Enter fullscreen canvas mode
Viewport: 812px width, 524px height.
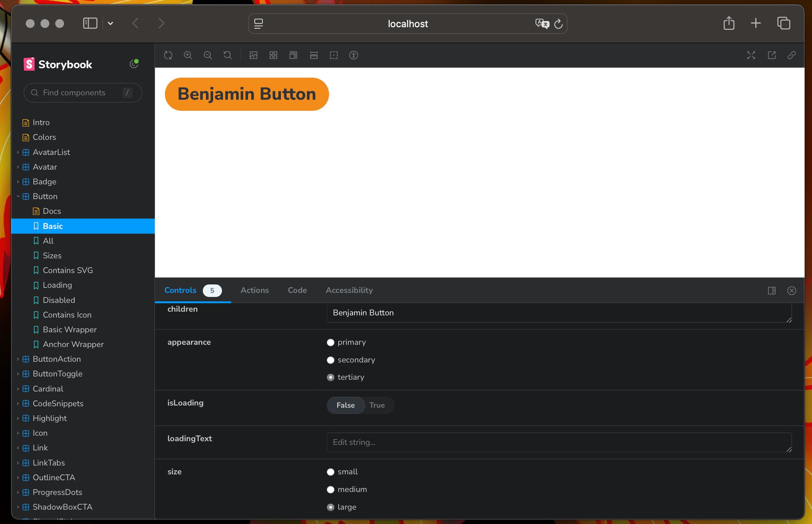[751, 55]
